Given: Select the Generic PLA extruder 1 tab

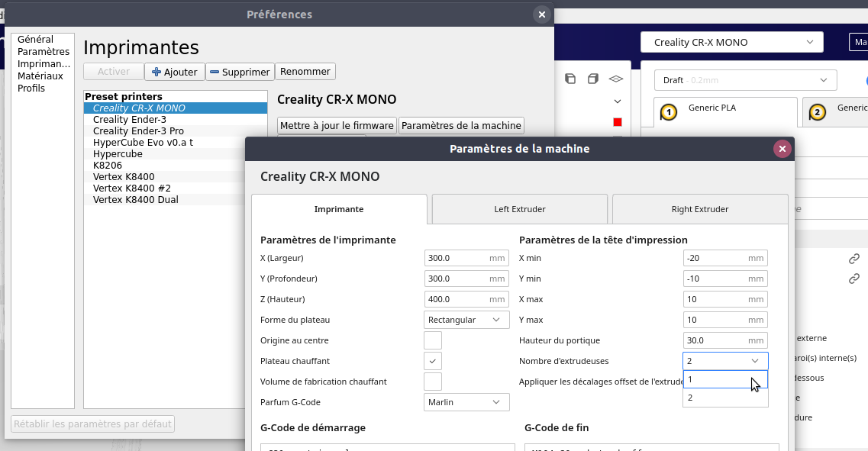Looking at the screenshot, I should pyautogui.click(x=725, y=112).
